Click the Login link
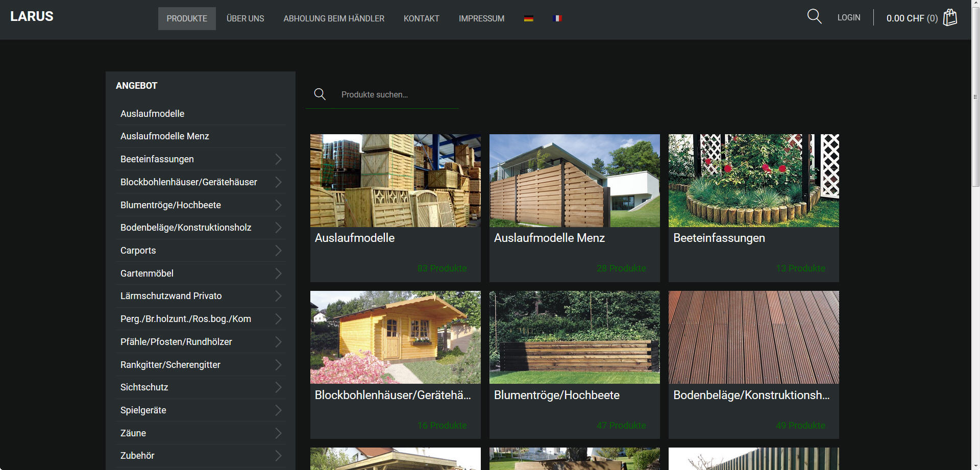 [x=848, y=17]
